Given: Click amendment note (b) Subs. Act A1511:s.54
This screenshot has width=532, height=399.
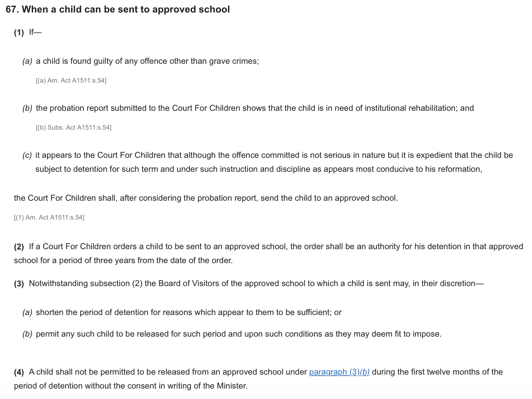Looking at the screenshot, I should point(74,128).
